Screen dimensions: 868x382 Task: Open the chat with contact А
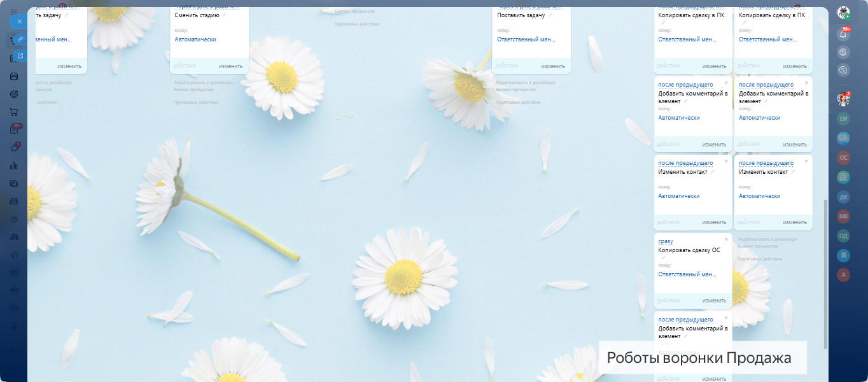(843, 274)
